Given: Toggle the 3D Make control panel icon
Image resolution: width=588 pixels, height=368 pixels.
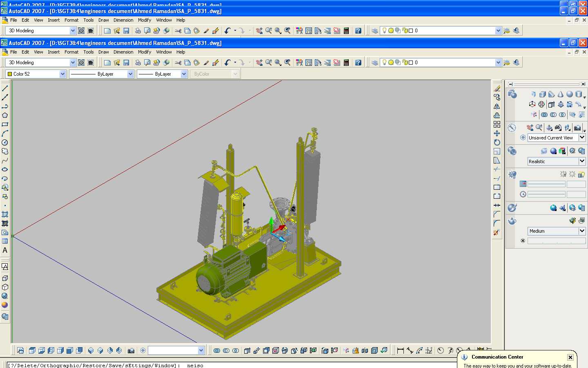Looking at the screenshot, I should 512,95.
